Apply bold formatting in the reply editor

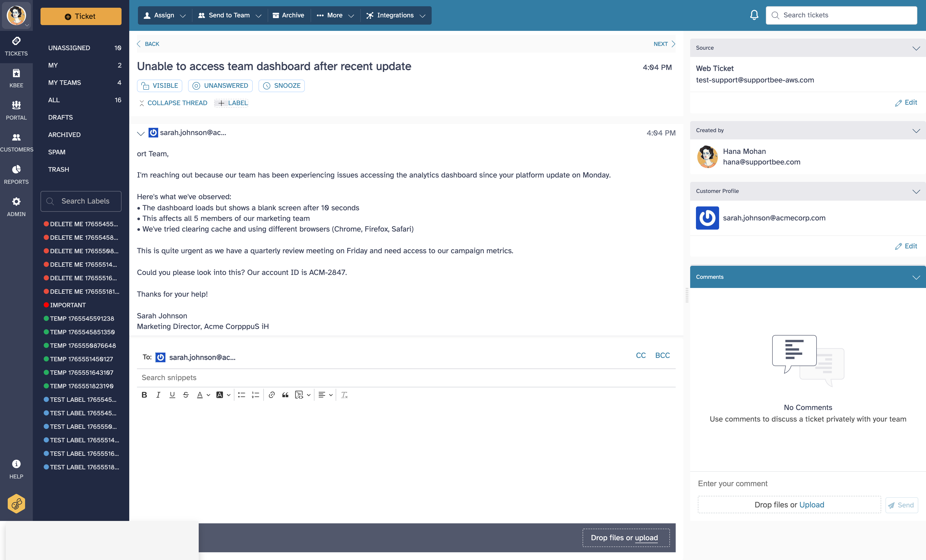click(144, 395)
